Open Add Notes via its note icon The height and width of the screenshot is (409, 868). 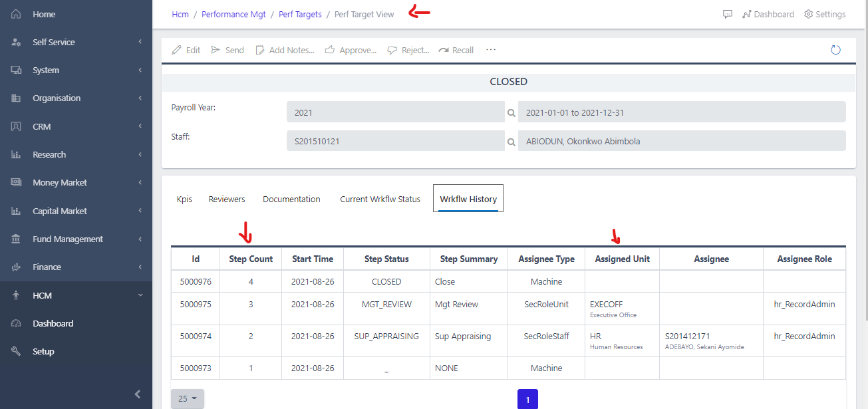(260, 49)
